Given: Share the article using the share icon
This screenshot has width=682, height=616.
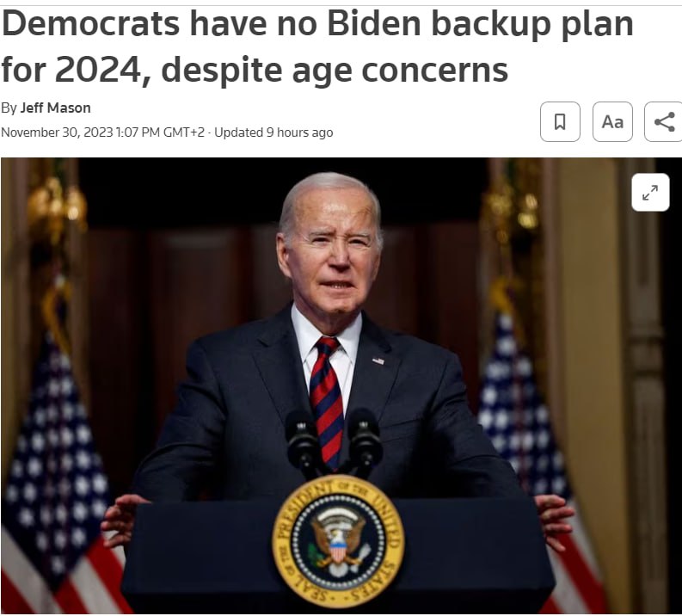Looking at the screenshot, I should tap(664, 122).
